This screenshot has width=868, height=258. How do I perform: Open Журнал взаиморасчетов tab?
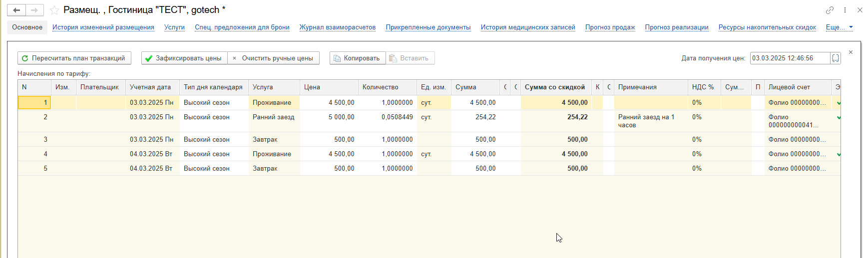point(338,27)
